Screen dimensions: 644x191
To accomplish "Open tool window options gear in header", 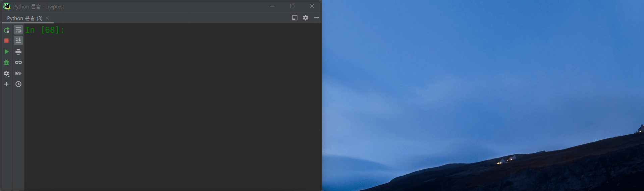I will 306,18.
